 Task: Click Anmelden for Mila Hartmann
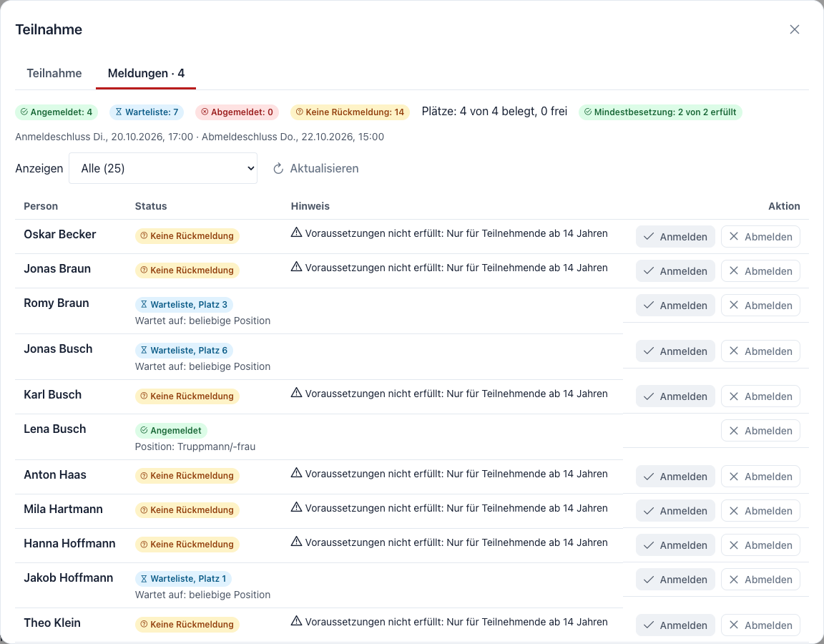pyautogui.click(x=675, y=510)
